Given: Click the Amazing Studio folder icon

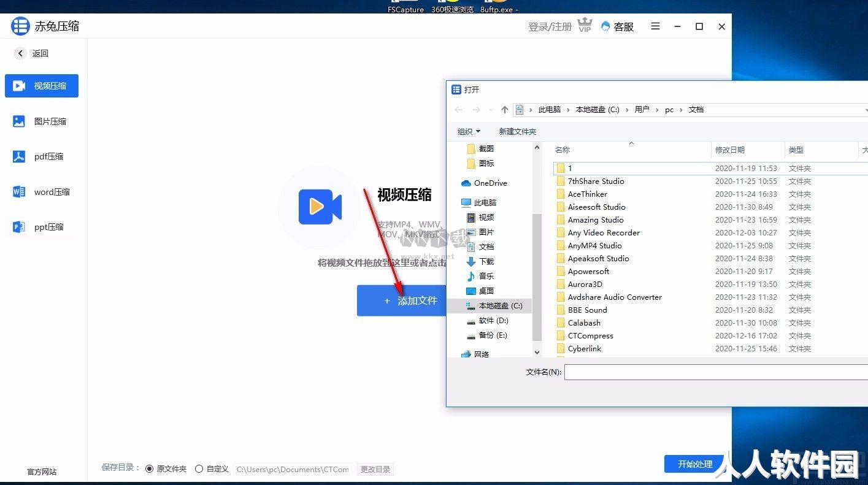Looking at the screenshot, I should [x=560, y=220].
